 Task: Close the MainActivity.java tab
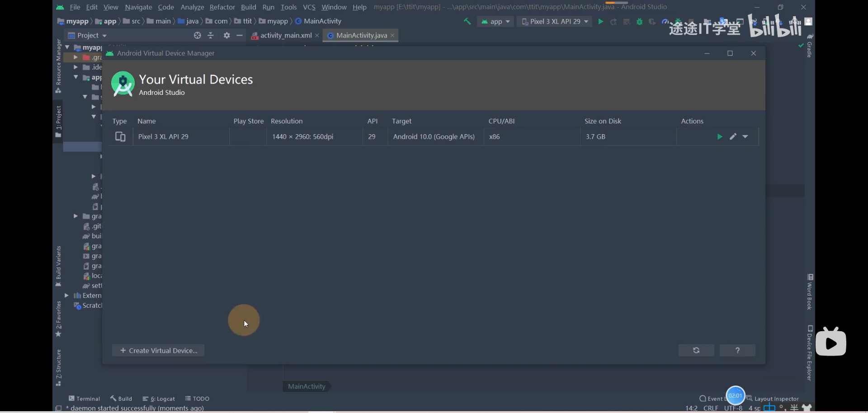click(392, 35)
